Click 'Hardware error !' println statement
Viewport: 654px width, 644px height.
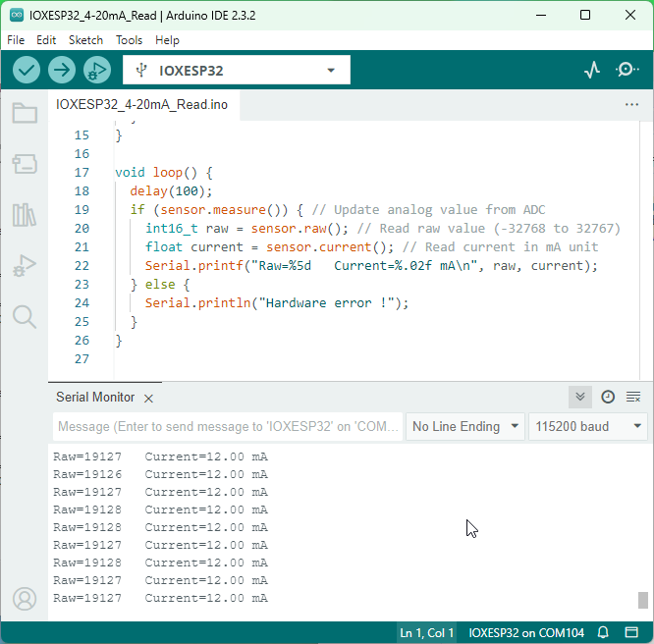click(x=277, y=302)
